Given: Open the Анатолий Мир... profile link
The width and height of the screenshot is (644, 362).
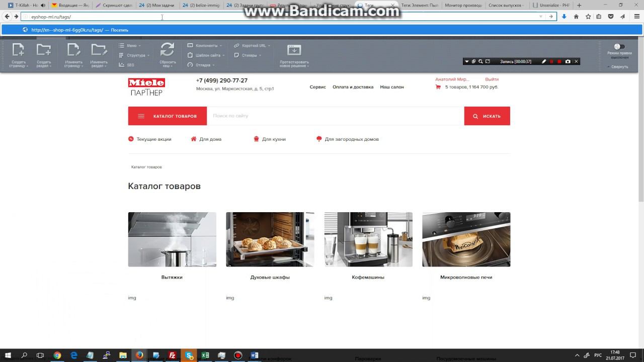Looking at the screenshot, I should pos(452,79).
